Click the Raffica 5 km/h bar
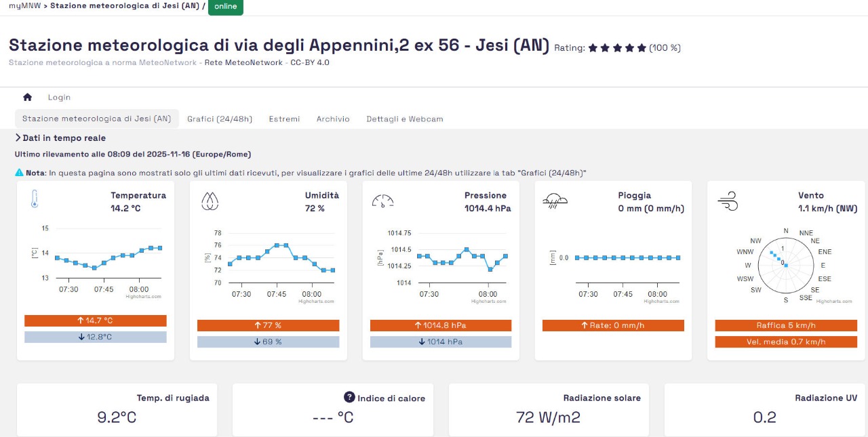 tap(786, 325)
